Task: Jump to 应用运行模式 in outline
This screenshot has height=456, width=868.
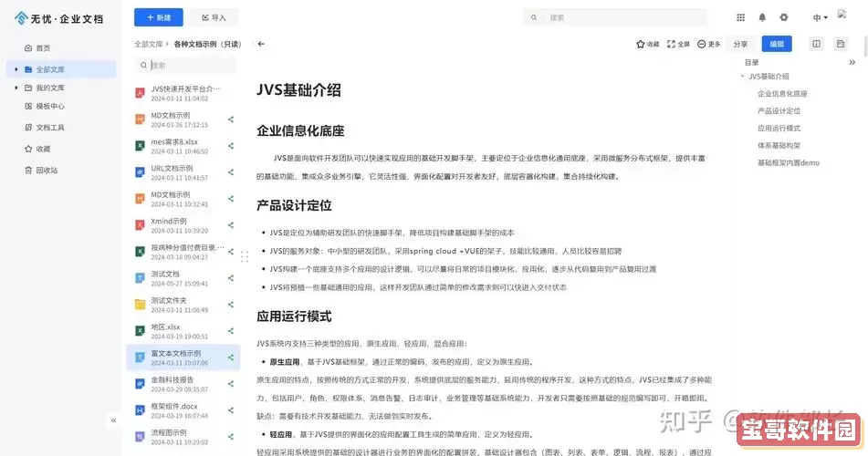Action: coord(779,128)
